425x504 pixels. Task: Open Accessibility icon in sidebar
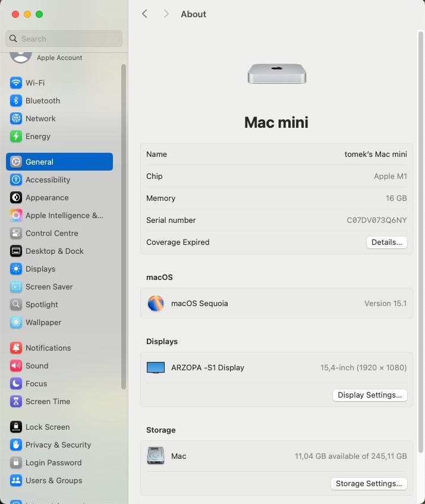pos(16,179)
